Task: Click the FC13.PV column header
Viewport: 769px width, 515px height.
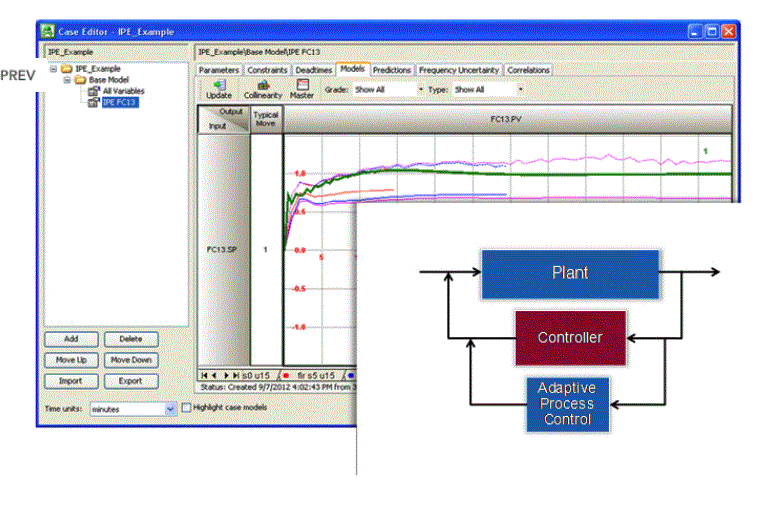Action: point(508,119)
